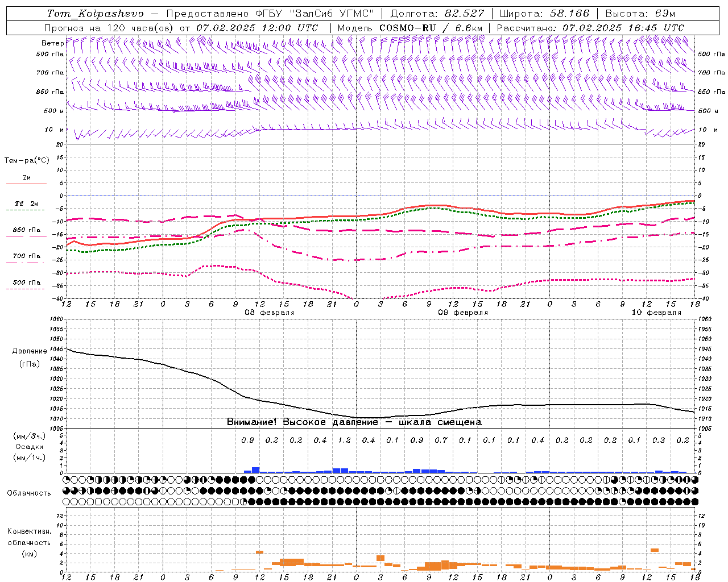
Task: Select the "Модель COSMO-RU / 6.6км" model label
Action: [x=410, y=28]
